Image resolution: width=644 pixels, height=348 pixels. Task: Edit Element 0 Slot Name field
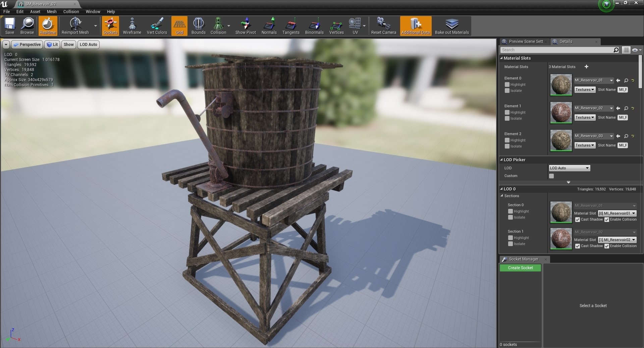tap(623, 90)
